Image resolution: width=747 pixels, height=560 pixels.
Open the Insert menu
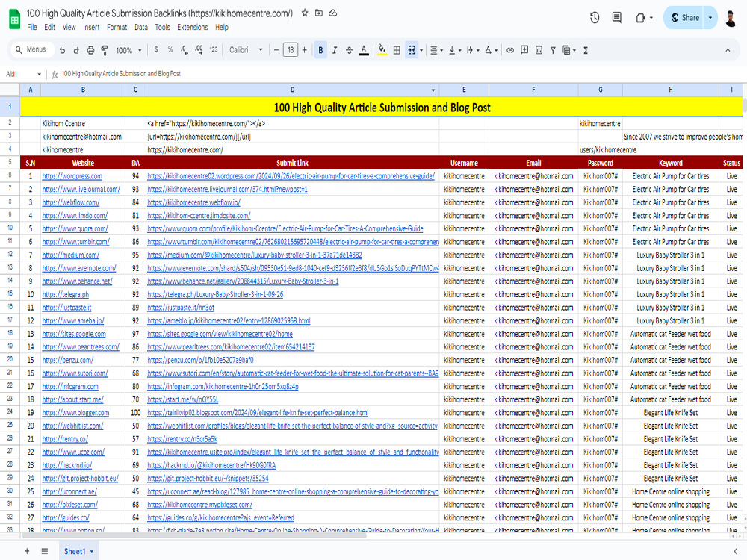(91, 27)
